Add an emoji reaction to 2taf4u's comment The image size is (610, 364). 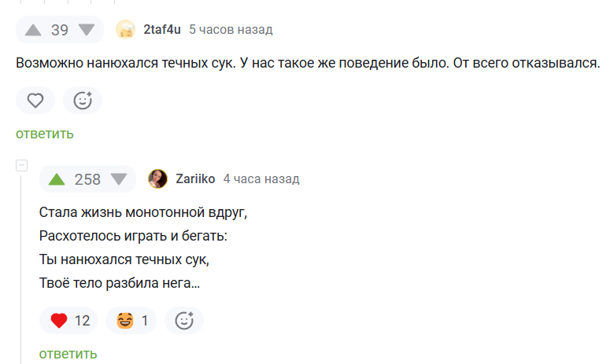coord(83,100)
